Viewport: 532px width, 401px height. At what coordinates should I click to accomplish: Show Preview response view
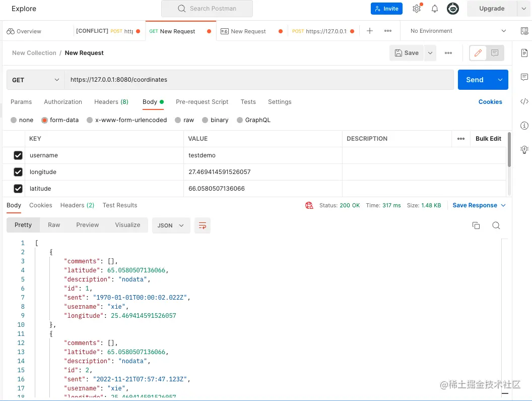[x=88, y=225]
